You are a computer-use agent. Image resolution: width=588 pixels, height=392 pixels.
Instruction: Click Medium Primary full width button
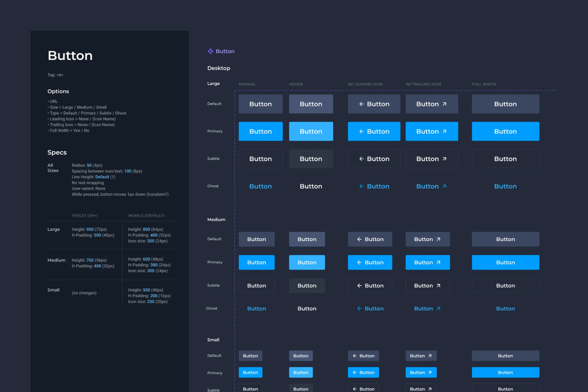505,262
